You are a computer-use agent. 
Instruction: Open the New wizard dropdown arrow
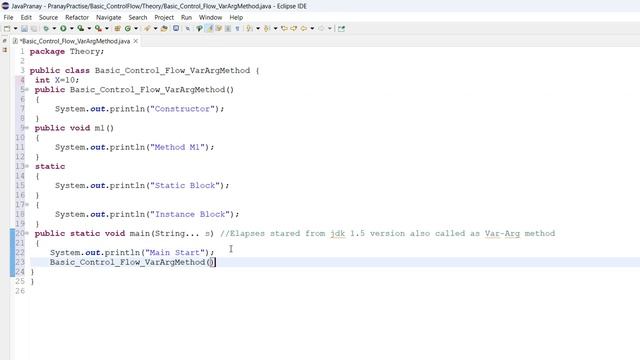tap(15, 29)
